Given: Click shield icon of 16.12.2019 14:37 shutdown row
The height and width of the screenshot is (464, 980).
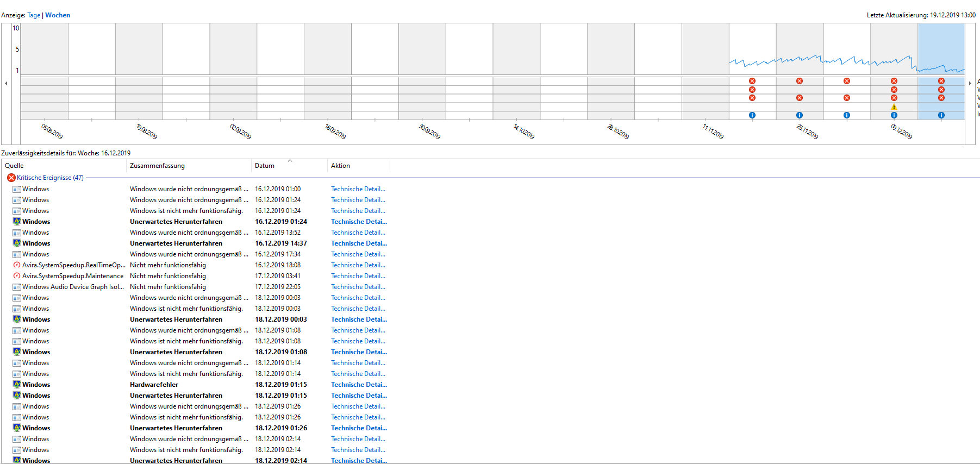Looking at the screenshot, I should pos(17,243).
